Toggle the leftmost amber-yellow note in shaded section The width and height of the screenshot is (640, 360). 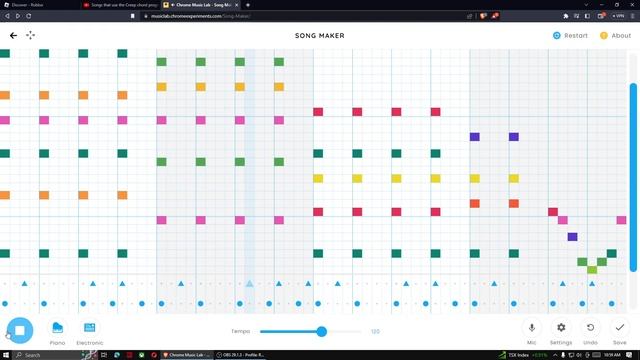(162, 87)
